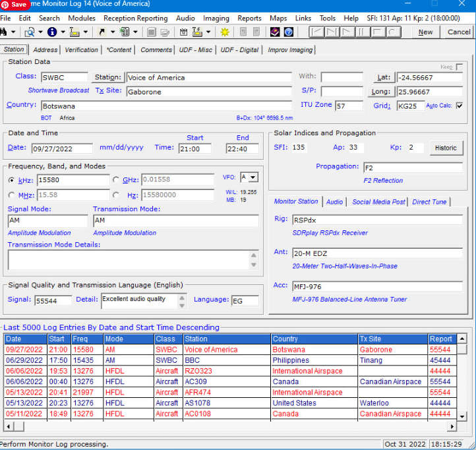Click the binoculars find icon
The image size is (476, 450).
[3, 32]
